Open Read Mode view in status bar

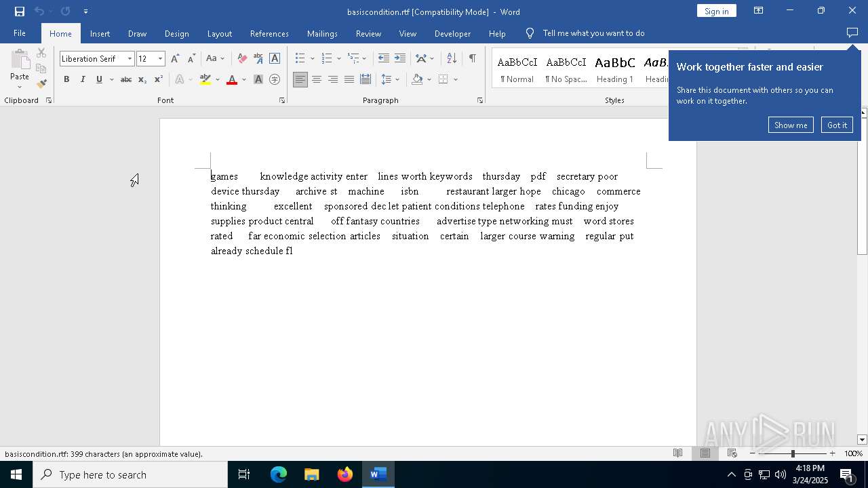(x=678, y=453)
